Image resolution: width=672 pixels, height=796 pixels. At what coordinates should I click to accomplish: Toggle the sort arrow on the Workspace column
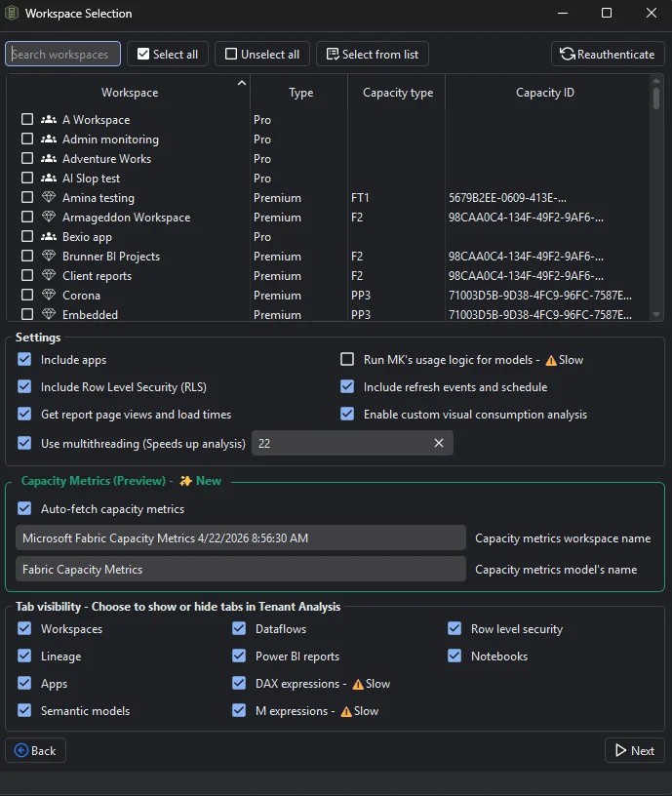click(x=242, y=83)
